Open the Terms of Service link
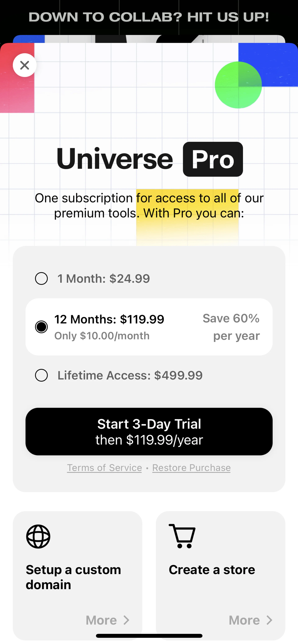Viewport: 298px width, 644px height. [x=104, y=468]
